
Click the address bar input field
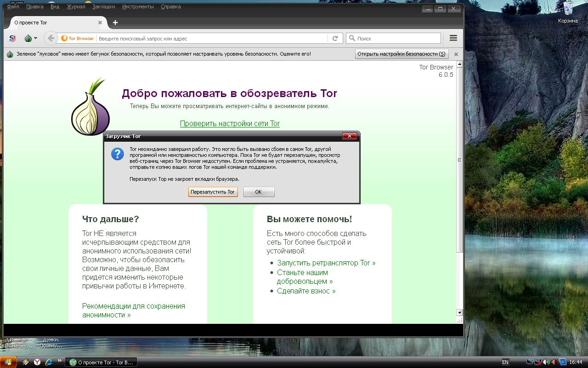pyautogui.click(x=212, y=39)
